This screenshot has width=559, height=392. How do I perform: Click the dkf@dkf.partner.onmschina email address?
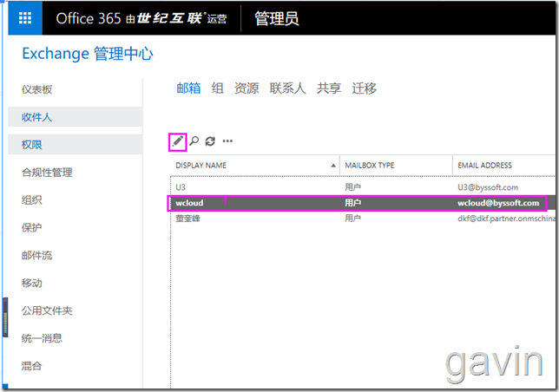pos(506,219)
